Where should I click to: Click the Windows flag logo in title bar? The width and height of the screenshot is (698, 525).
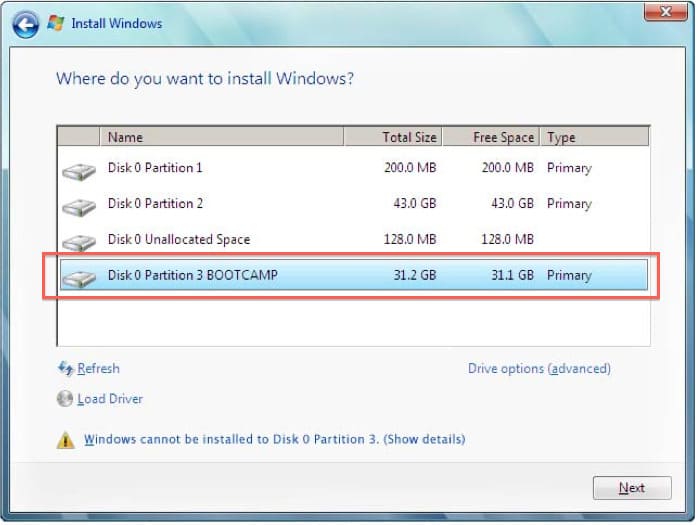tap(56, 23)
